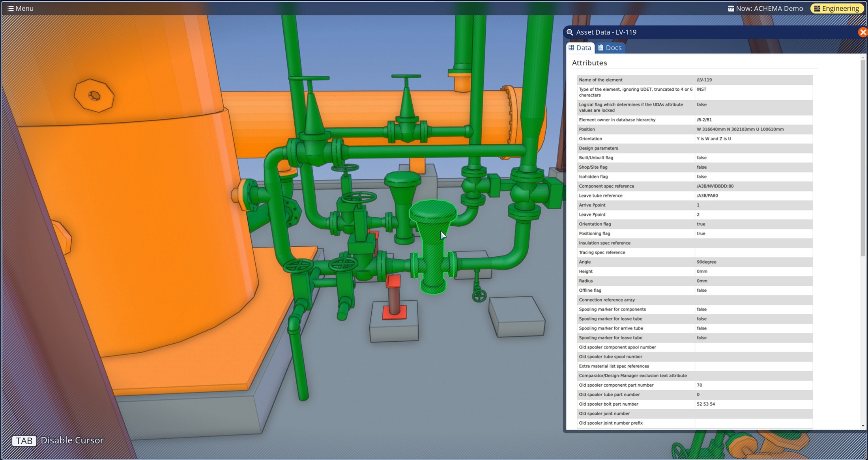
Task: Click the Connection reference array row
Action: [695, 300]
